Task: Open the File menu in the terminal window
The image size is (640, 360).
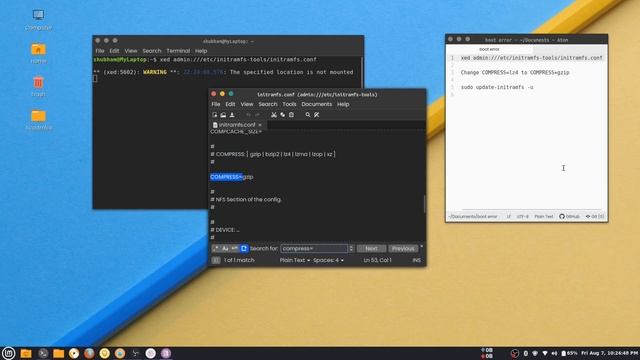Action: 100,51
